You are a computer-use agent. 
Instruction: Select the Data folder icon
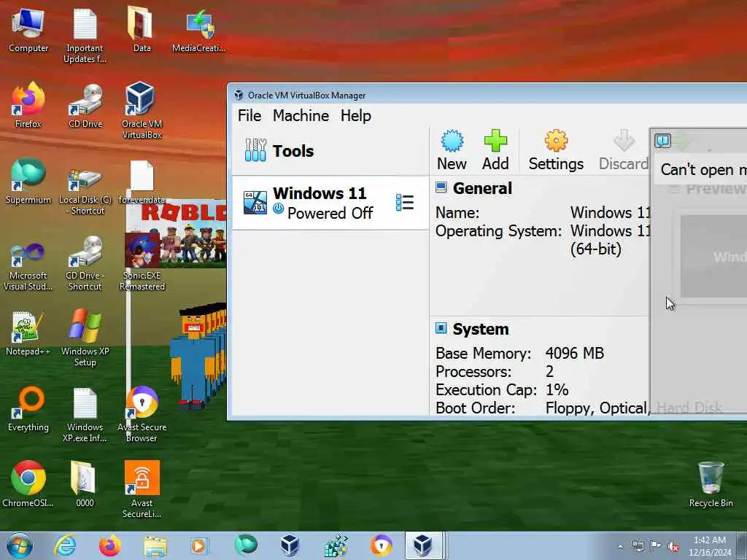(x=141, y=29)
